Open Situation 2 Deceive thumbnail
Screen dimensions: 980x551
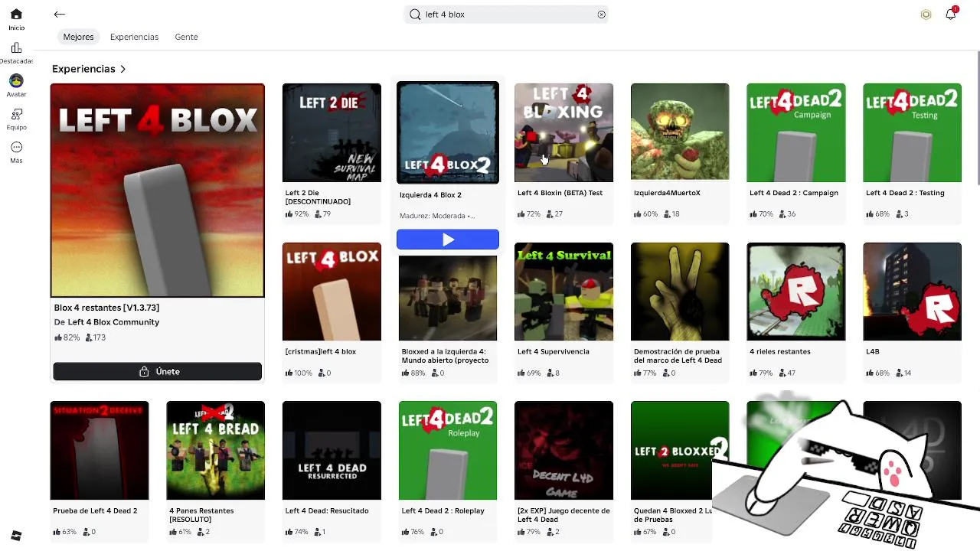click(x=100, y=450)
